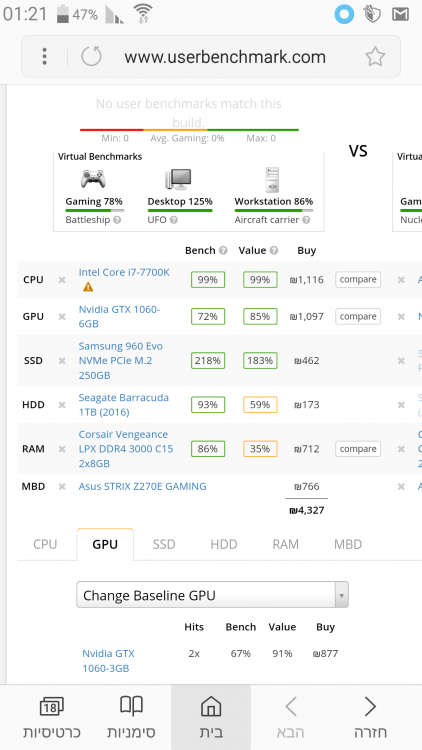Click the CPU bench 99% badge

(208, 279)
